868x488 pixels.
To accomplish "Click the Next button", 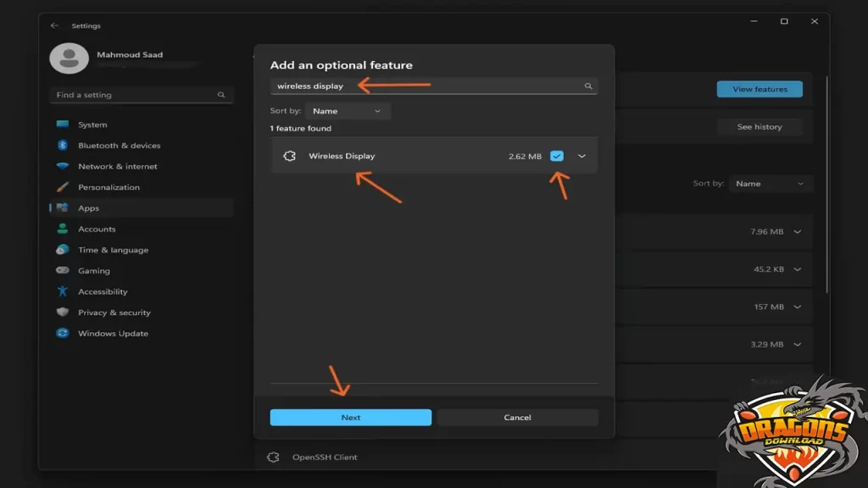I will point(350,418).
